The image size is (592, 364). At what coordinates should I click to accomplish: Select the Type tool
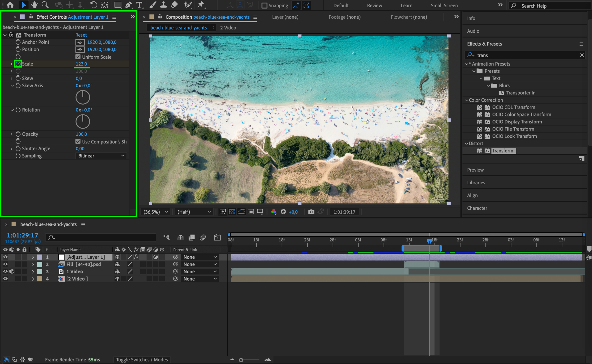click(x=139, y=5)
